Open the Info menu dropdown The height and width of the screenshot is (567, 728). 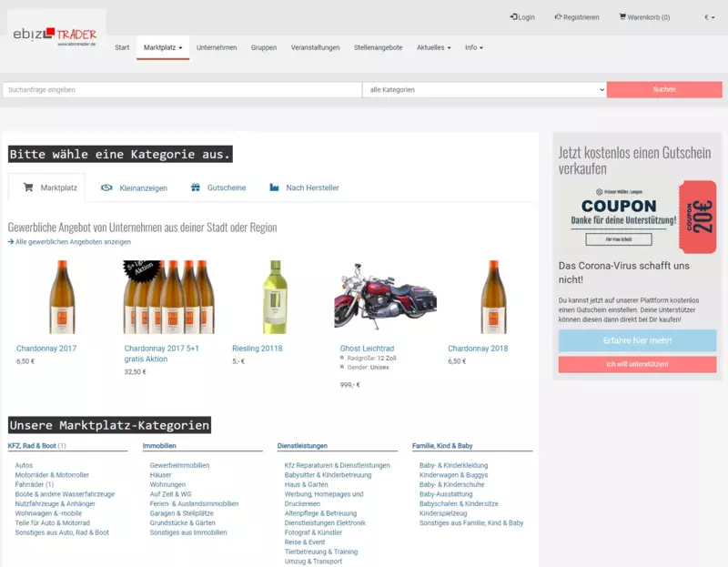(x=473, y=47)
